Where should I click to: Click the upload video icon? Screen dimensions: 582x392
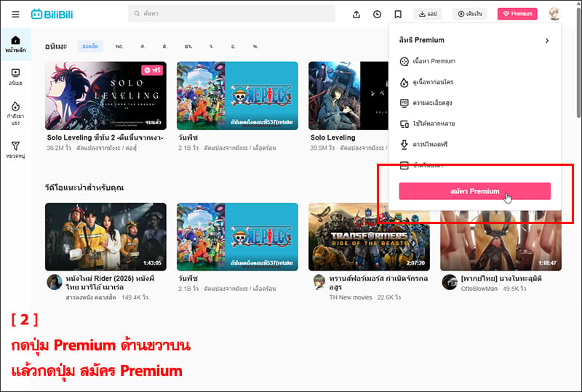(x=356, y=14)
